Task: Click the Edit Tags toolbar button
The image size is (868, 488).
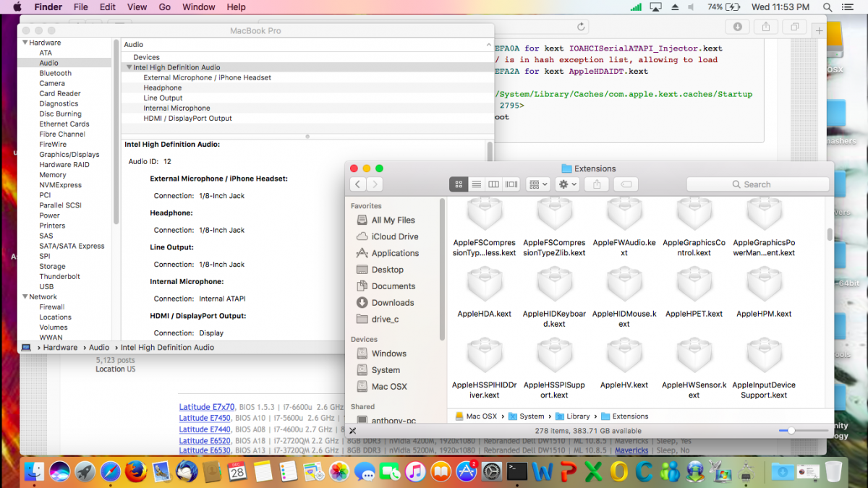Action: click(x=626, y=184)
